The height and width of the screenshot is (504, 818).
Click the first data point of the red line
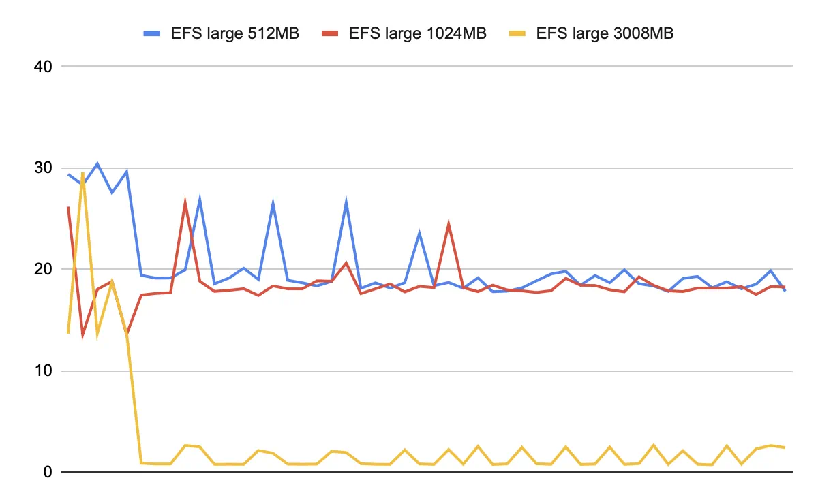[68, 207]
